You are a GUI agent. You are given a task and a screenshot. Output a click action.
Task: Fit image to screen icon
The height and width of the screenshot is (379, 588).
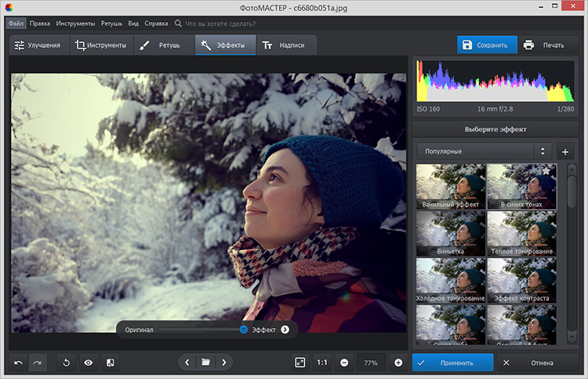click(x=299, y=363)
